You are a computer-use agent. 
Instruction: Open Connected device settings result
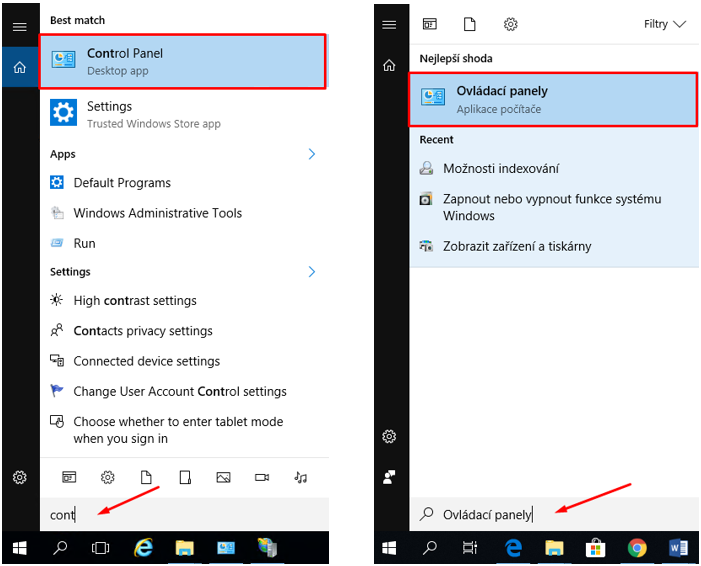(183, 361)
